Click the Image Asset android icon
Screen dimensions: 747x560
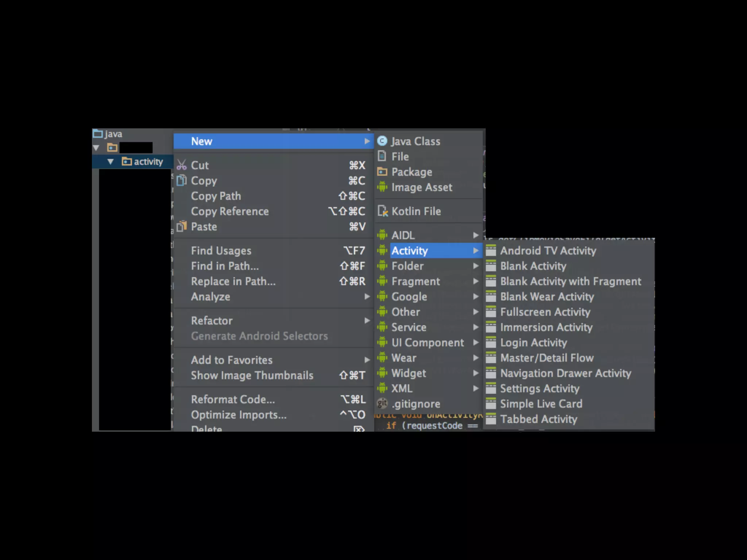tap(382, 187)
